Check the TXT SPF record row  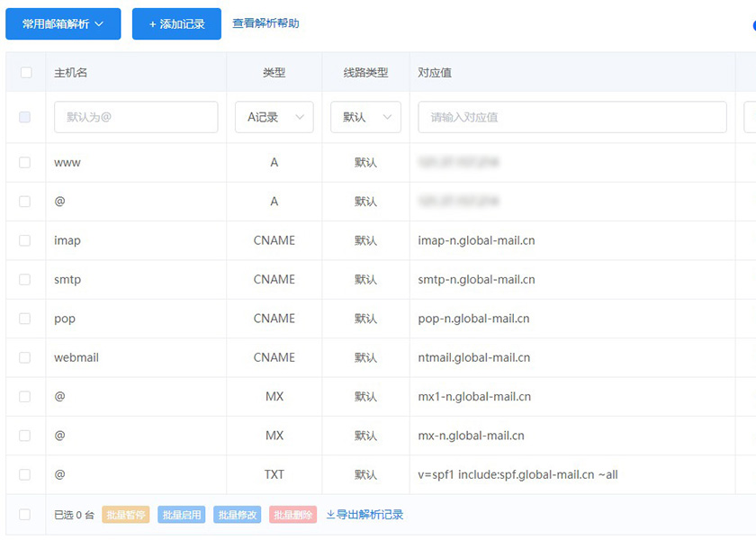[x=25, y=474]
